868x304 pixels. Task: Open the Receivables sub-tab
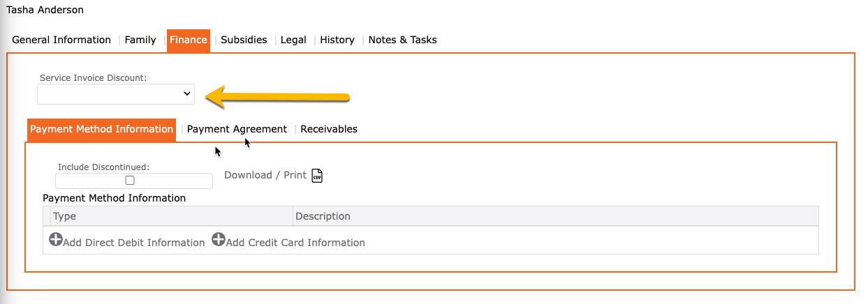pos(329,129)
